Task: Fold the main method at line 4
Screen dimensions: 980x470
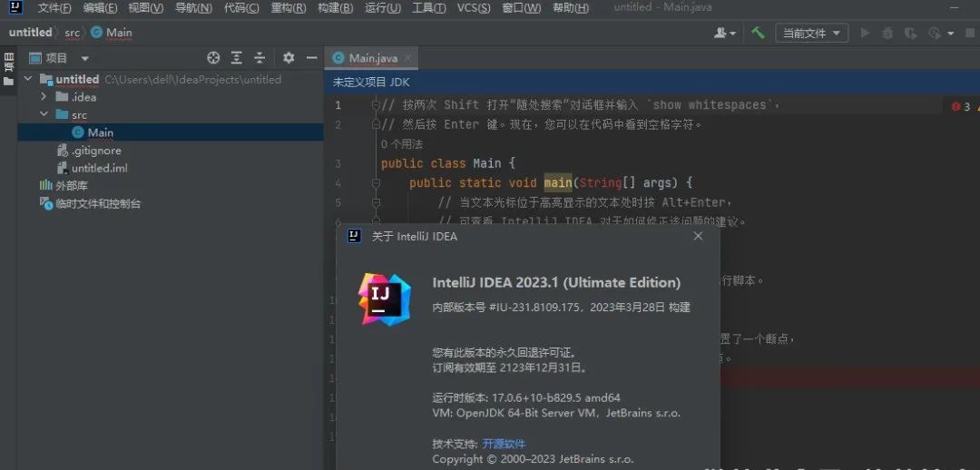Action: [376, 183]
